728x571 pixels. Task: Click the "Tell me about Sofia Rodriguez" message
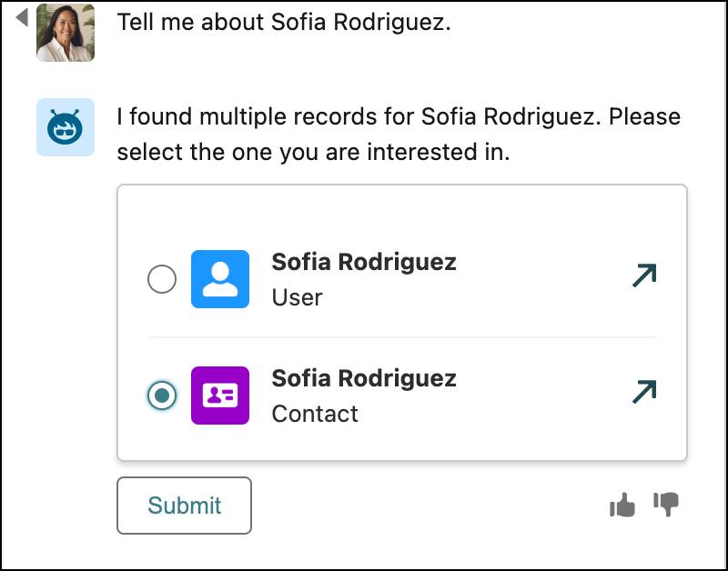point(284,23)
